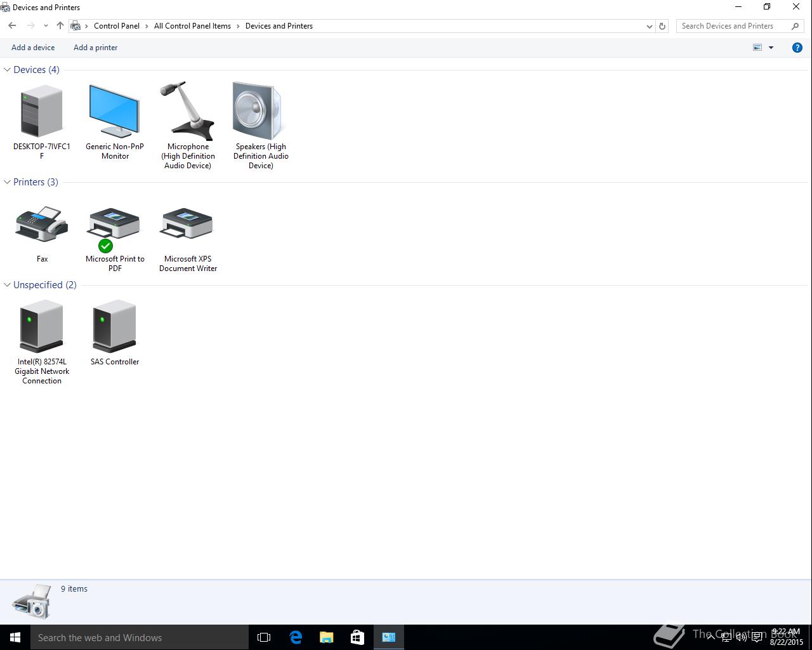
Task: Expand the chevron after Control Panel breadcrumb
Action: (x=147, y=26)
